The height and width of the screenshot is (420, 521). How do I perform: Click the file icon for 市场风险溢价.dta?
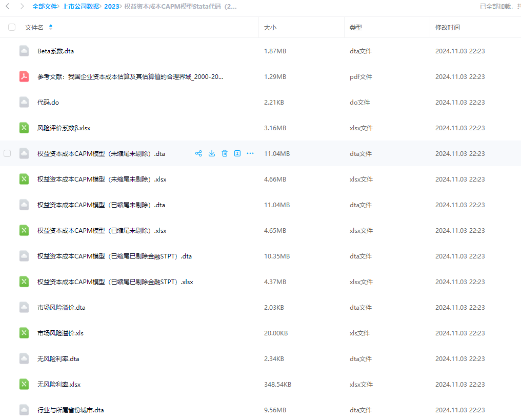click(24, 307)
